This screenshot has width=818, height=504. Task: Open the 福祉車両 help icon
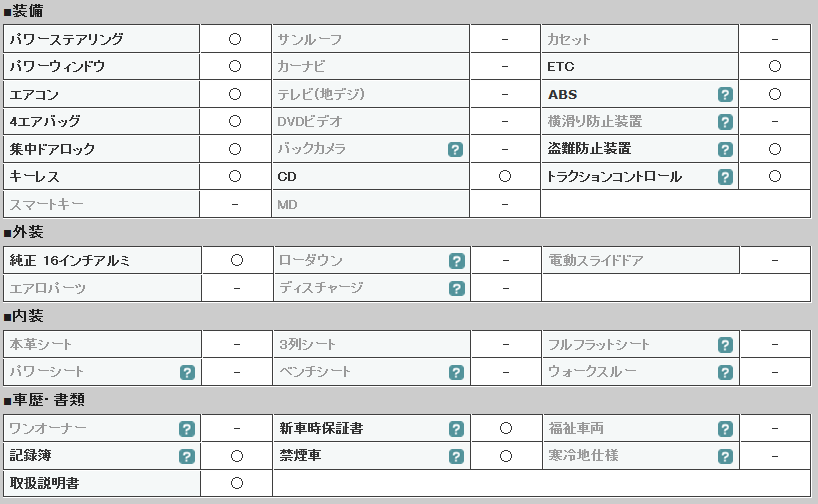tap(725, 429)
